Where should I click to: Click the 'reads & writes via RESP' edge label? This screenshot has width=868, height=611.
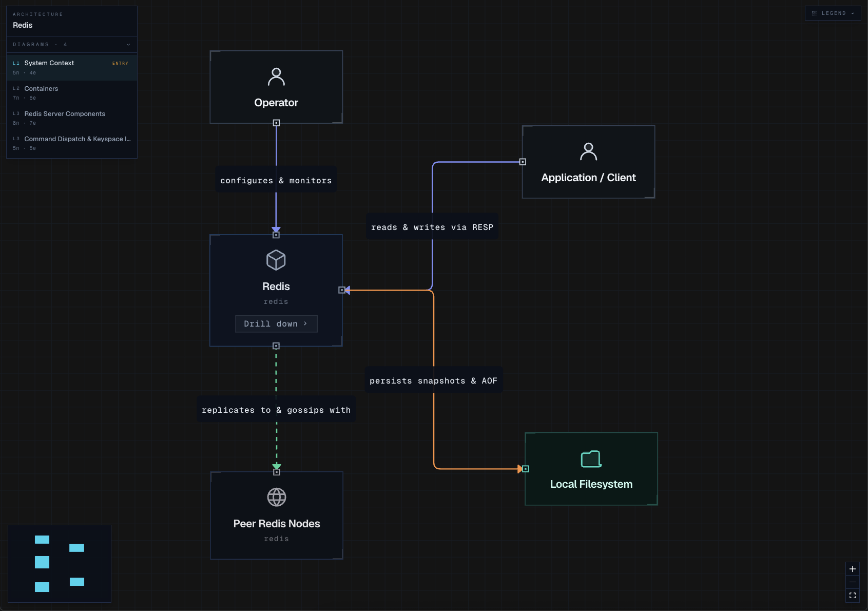point(432,227)
